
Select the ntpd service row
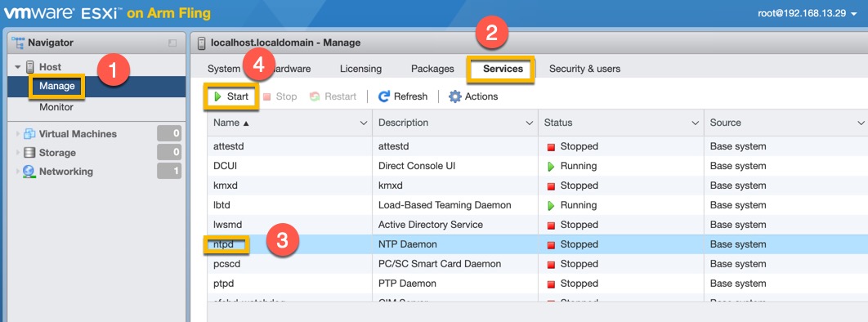(x=538, y=244)
